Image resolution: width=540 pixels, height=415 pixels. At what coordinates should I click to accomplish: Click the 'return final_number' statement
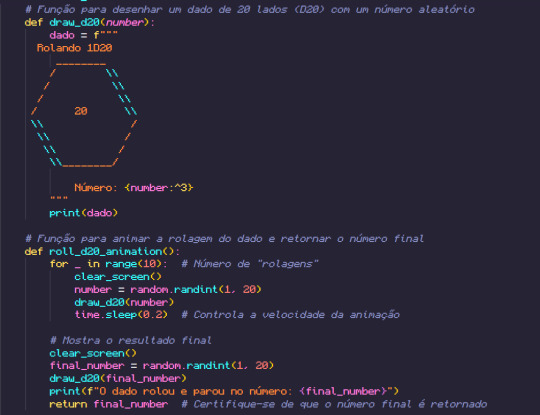(108, 404)
